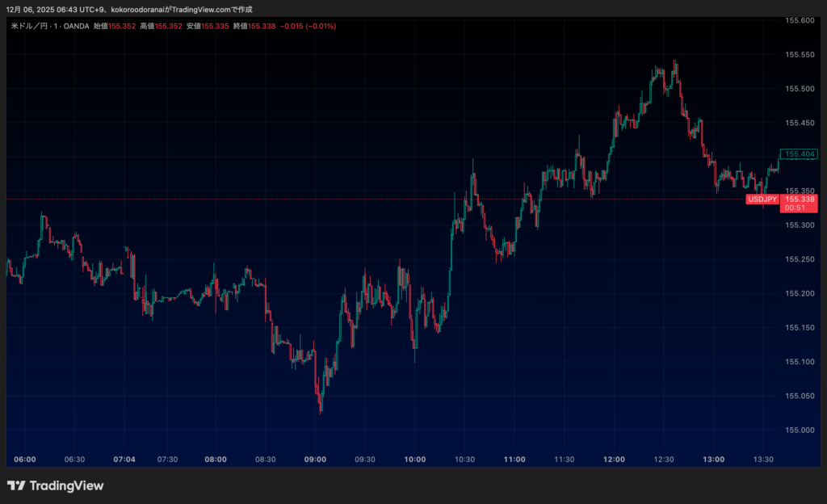827x504 pixels.
Task: Click the green 155.404 price tag
Action: 800,153
